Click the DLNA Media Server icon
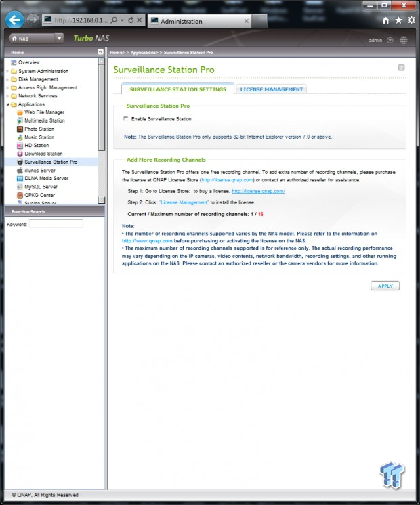Viewport: 420px width, 505px height. coord(20,179)
